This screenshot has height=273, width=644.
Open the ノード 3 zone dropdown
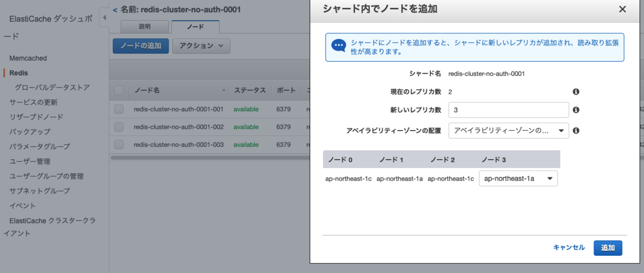(518, 178)
